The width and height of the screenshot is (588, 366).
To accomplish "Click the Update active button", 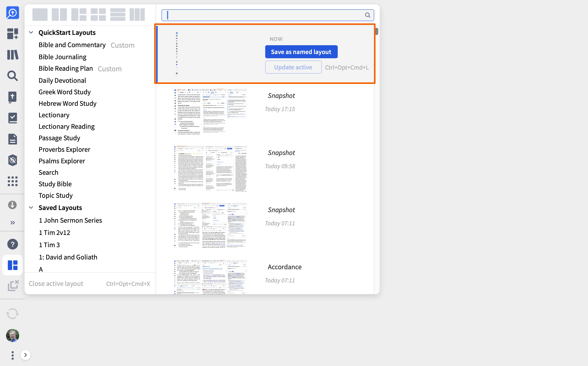I will coord(293,67).
